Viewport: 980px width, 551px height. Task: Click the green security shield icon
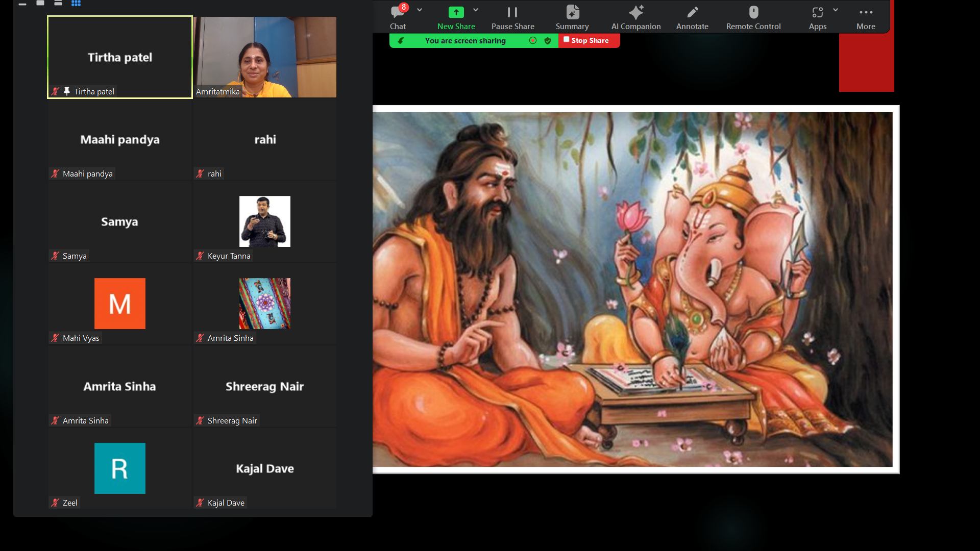click(548, 41)
